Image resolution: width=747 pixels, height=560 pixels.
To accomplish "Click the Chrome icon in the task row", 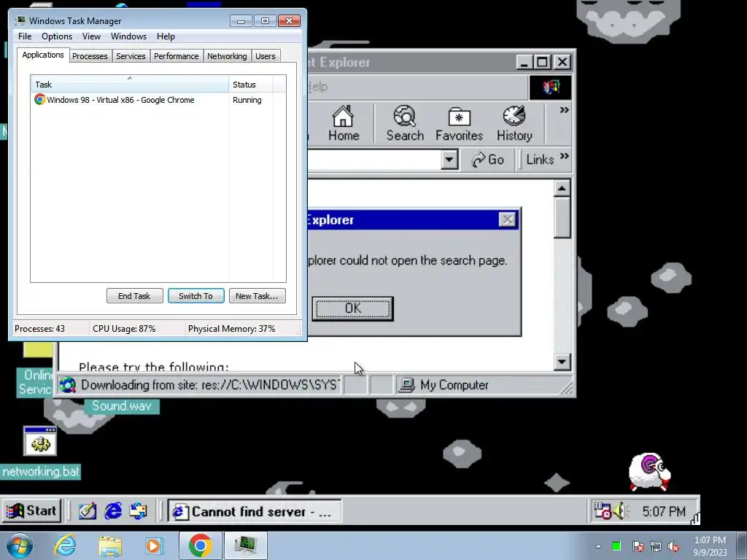I will tap(39, 99).
